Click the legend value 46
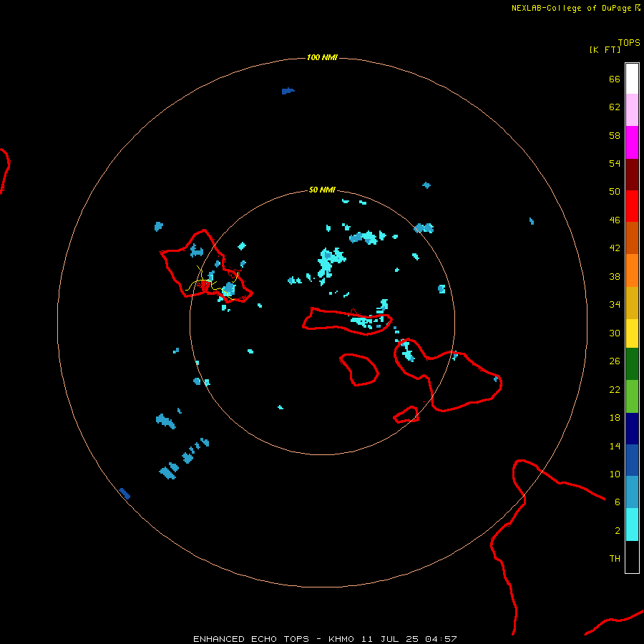The width and height of the screenshot is (644, 644). coord(615,220)
